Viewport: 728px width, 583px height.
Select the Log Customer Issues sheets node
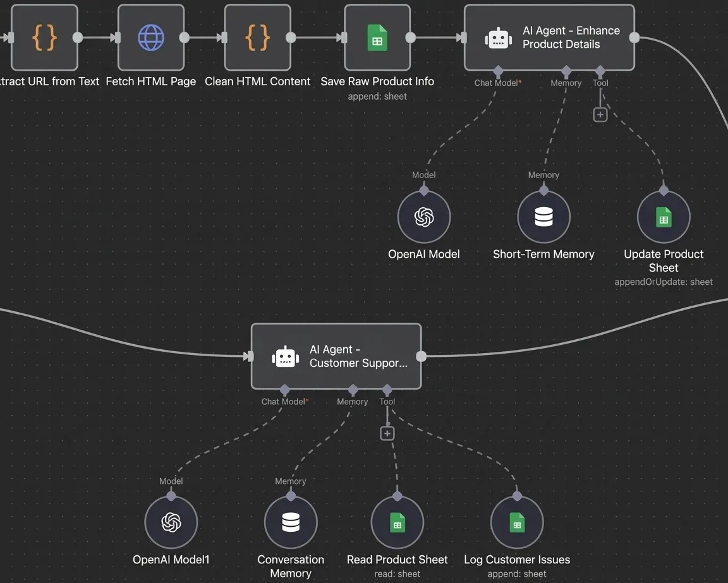(517, 522)
